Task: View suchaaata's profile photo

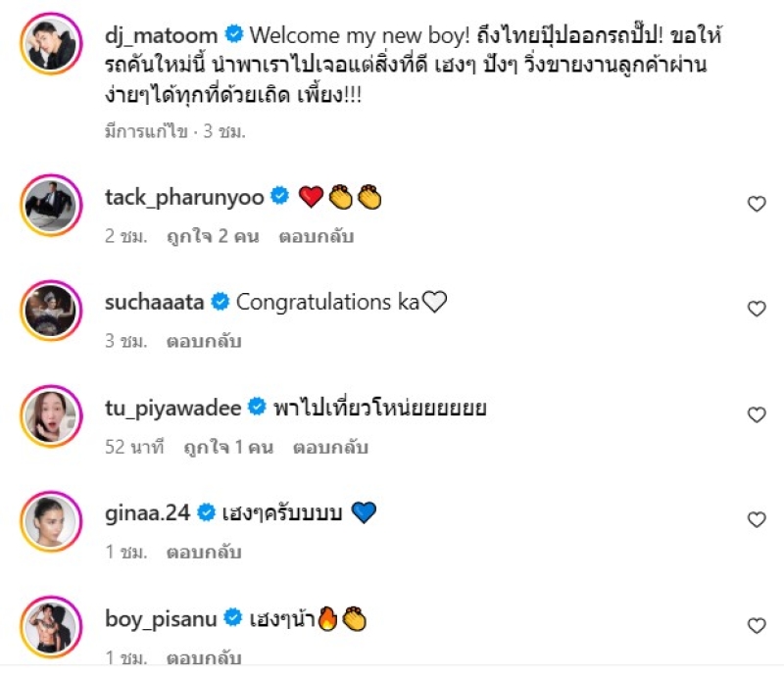Action: click(51, 311)
